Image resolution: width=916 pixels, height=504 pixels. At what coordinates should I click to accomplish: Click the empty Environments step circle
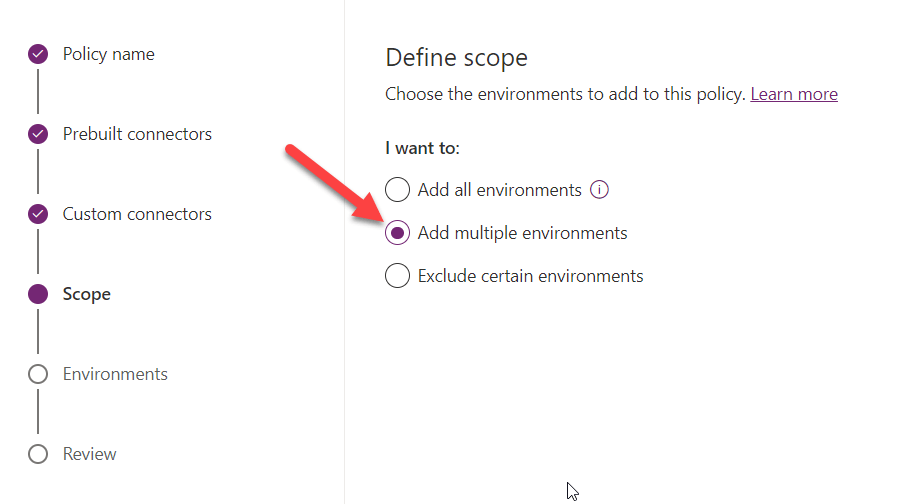pos(38,374)
